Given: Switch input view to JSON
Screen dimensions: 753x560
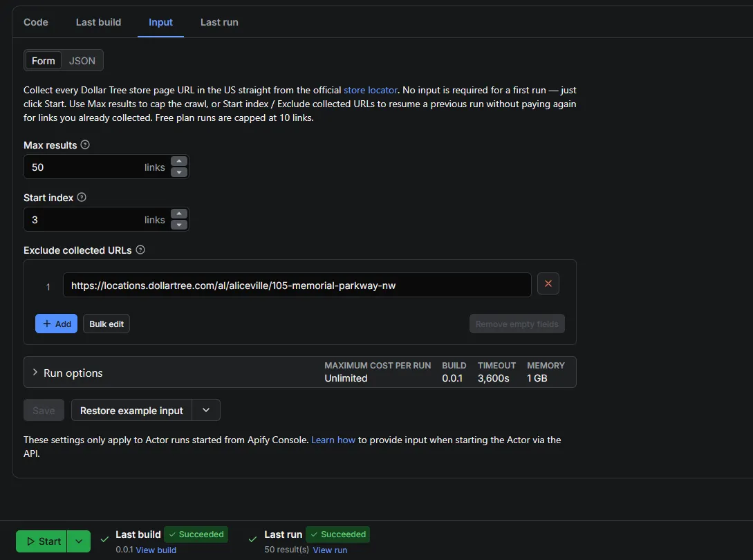Looking at the screenshot, I should coord(82,61).
